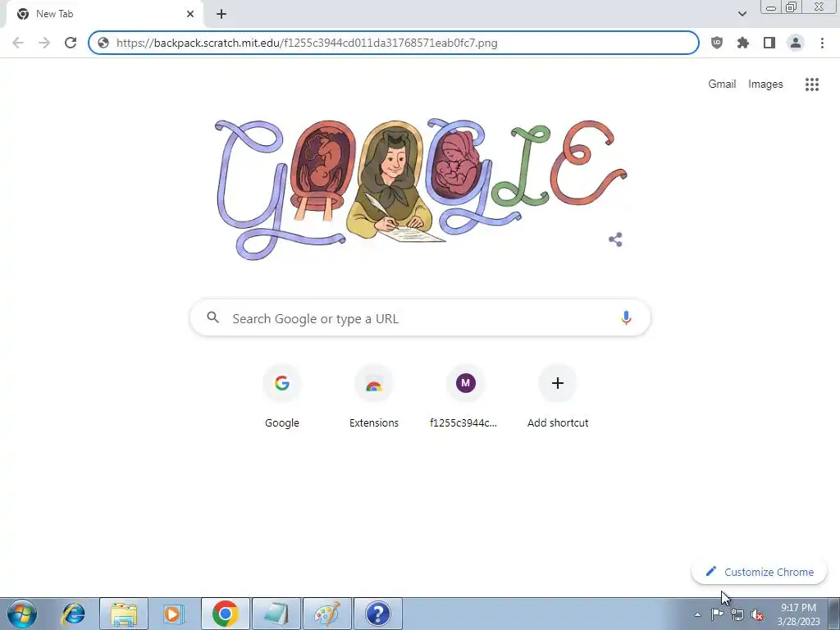Launch Internet Explorer from the taskbar

click(x=73, y=614)
